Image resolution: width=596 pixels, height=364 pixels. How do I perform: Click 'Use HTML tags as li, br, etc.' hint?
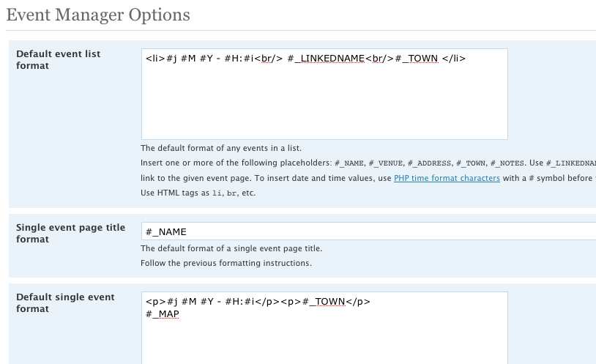click(198, 193)
